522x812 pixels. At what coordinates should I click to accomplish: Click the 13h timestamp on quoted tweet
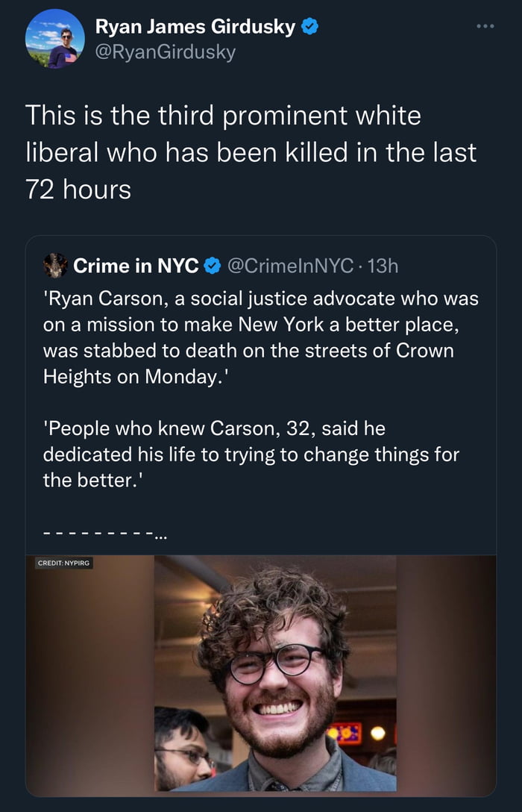click(x=384, y=265)
